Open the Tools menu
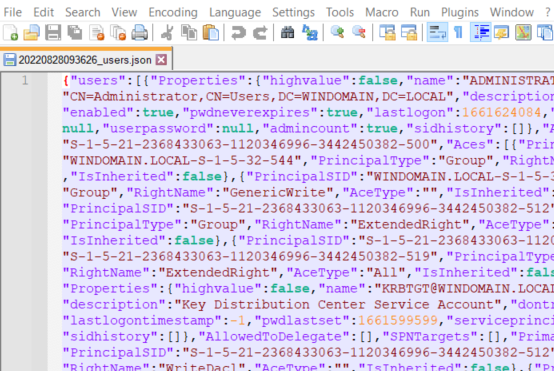This screenshot has height=371, width=554. 340,12
